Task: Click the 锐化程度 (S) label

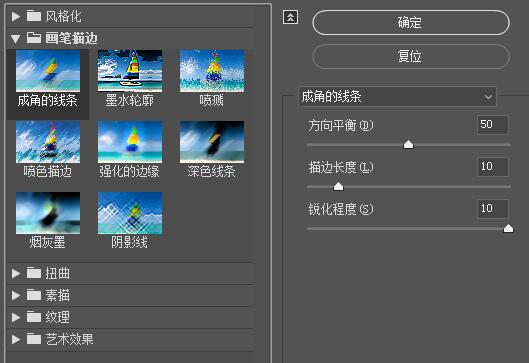Action: coord(341,209)
